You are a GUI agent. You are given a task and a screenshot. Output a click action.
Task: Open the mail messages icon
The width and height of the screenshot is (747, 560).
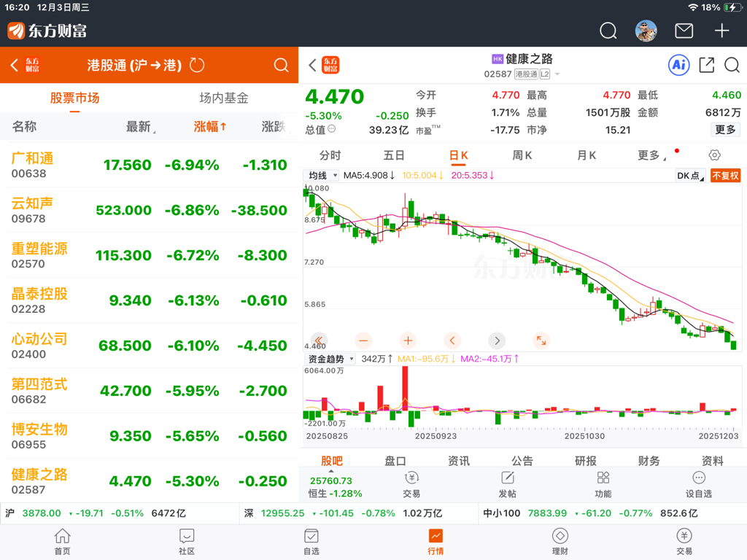pos(684,31)
